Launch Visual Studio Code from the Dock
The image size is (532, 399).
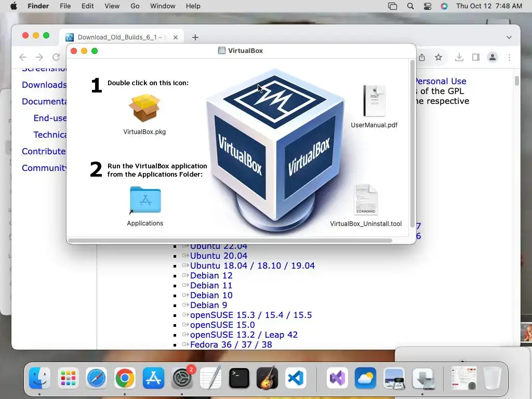click(x=296, y=378)
